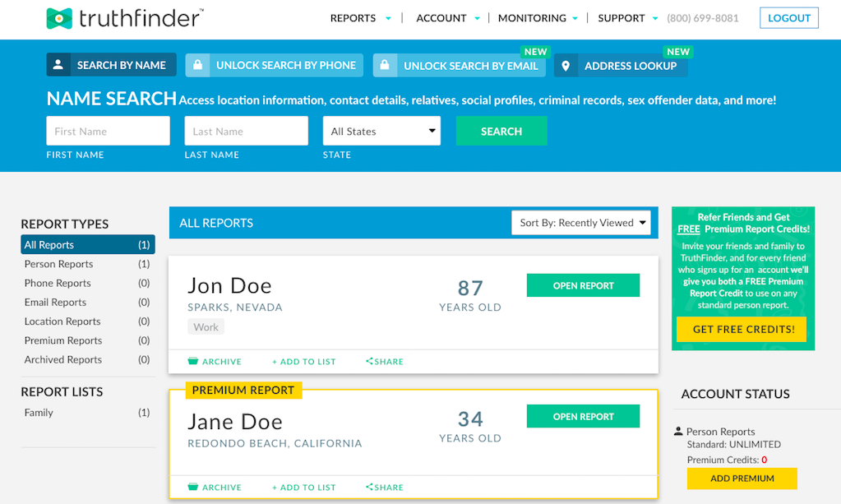Select Email Reports filter

[88, 302]
